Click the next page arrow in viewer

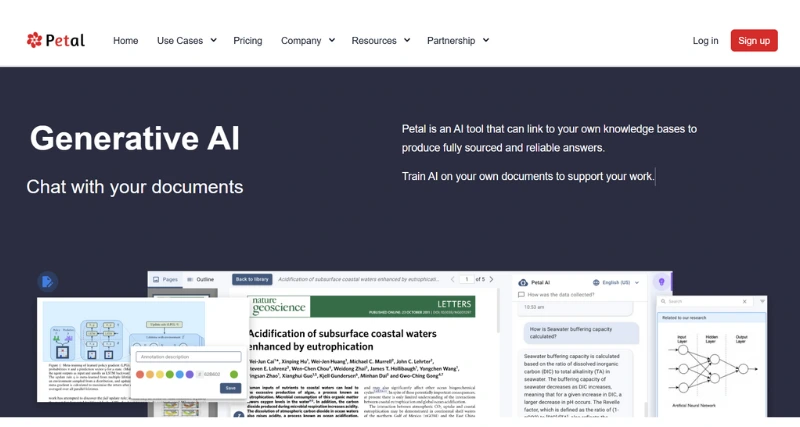click(493, 279)
